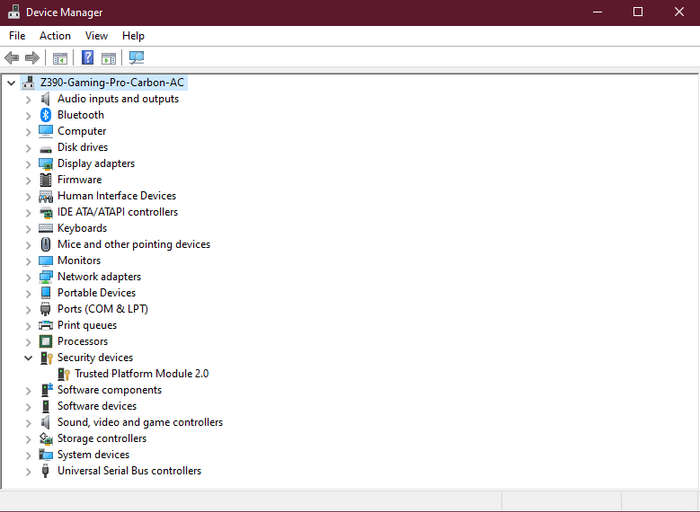The image size is (700, 512).
Task: Click the Disk drives icon
Action: (x=46, y=149)
